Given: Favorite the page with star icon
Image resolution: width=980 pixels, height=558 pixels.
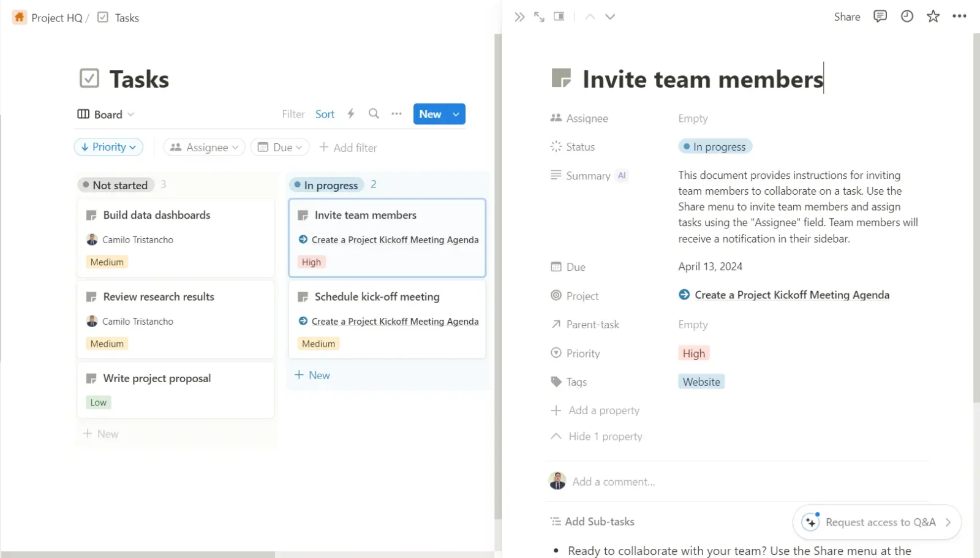Looking at the screenshot, I should coord(933,17).
